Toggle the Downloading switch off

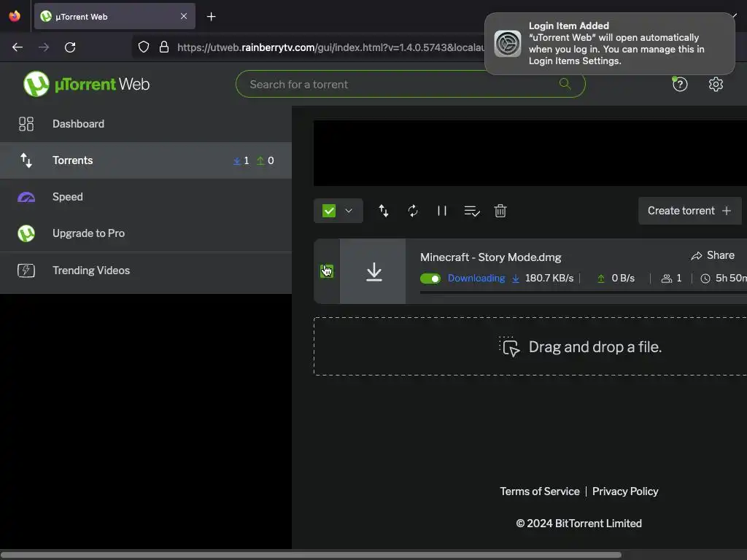click(430, 279)
